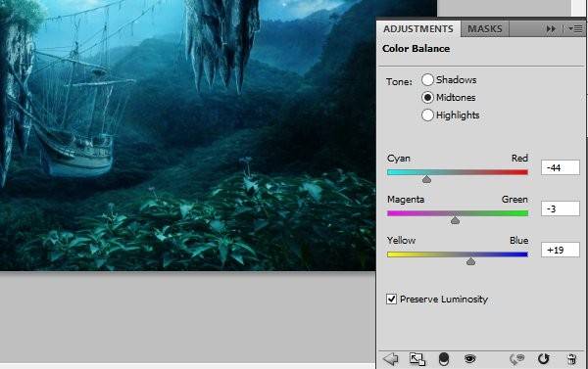
Task: Uncheck Preserve Luminosity checkbox
Action: pos(391,299)
